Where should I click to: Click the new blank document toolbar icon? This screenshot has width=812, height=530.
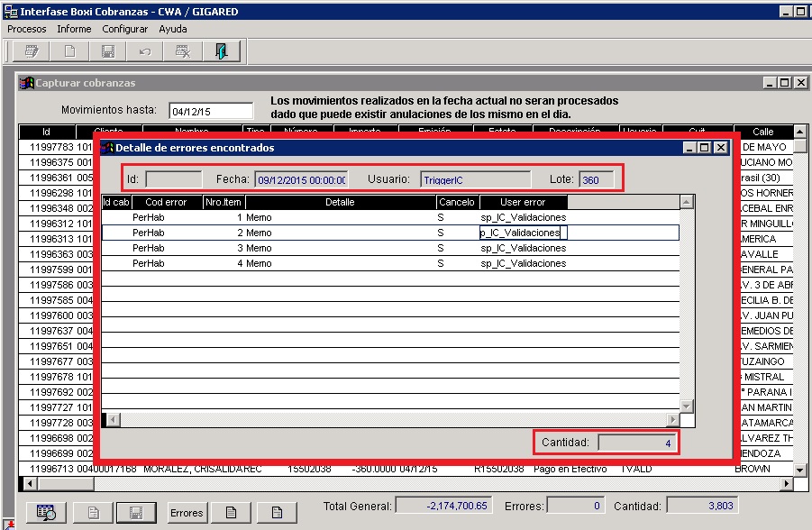tap(69, 51)
